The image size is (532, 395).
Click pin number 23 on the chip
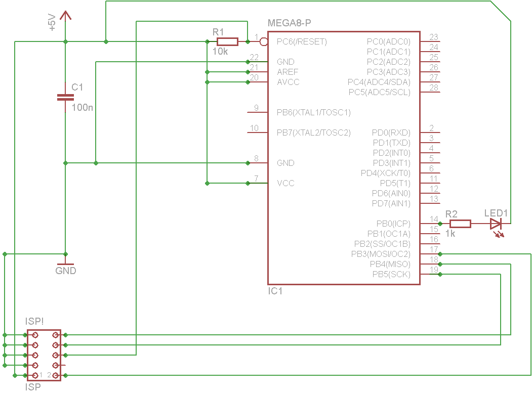(434, 37)
